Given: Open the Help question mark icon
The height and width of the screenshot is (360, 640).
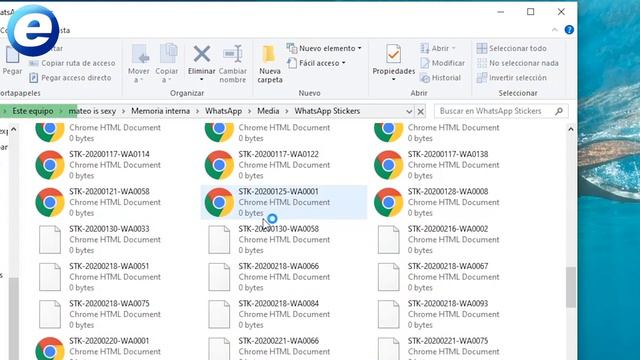Looking at the screenshot, I should [x=569, y=30].
